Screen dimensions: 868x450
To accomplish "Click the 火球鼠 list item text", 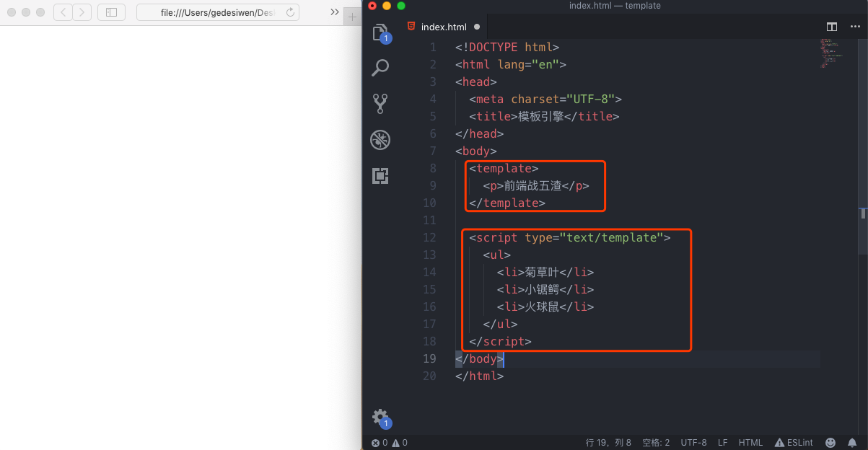I will tap(542, 306).
